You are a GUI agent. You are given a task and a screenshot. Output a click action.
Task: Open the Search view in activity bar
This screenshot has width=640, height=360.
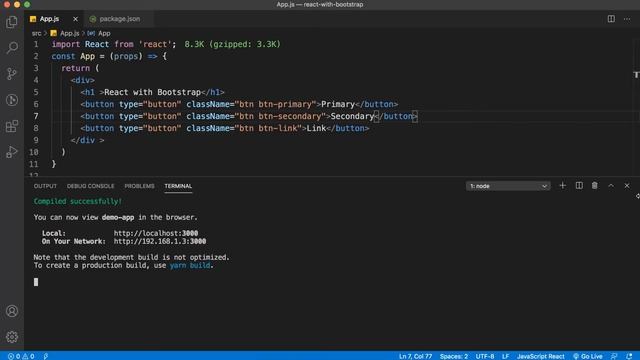point(12,48)
